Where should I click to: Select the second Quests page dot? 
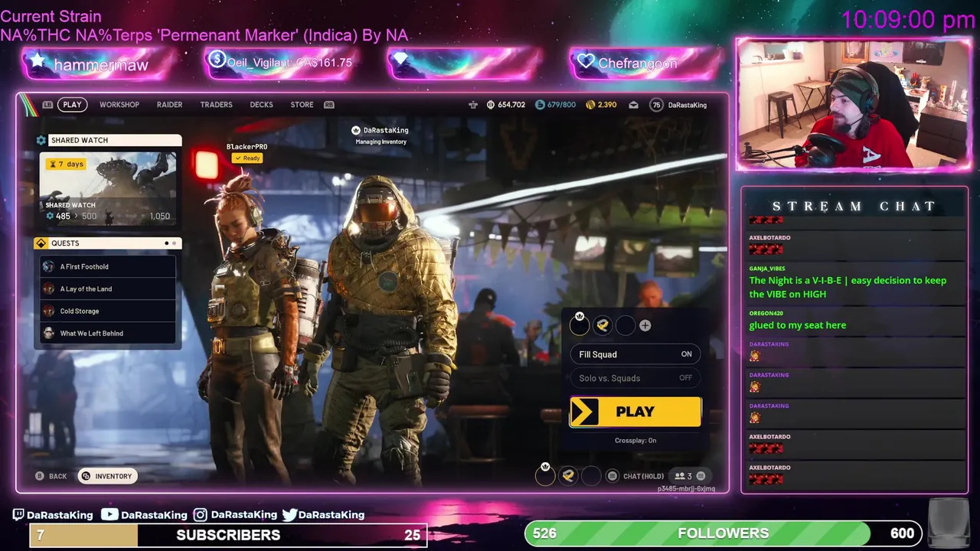click(174, 243)
